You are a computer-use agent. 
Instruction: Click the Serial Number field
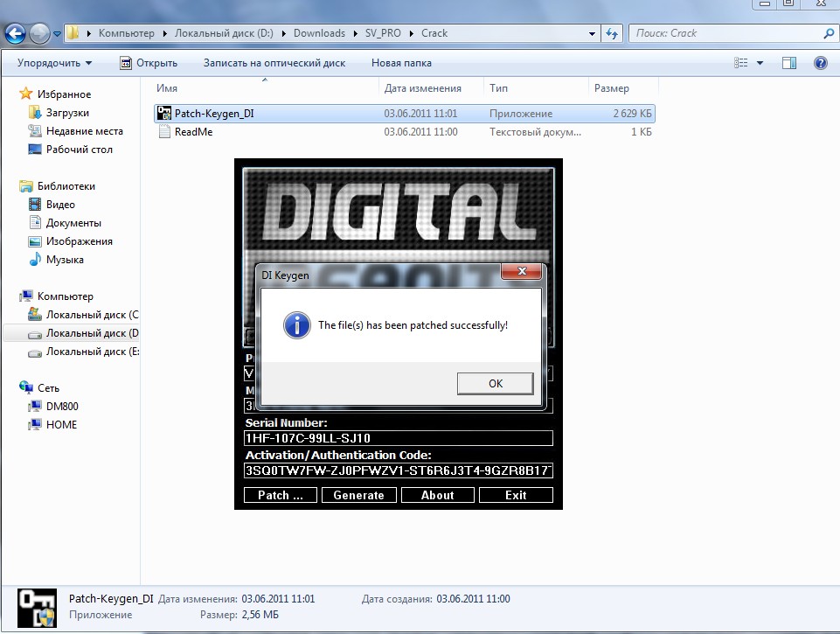coord(398,438)
